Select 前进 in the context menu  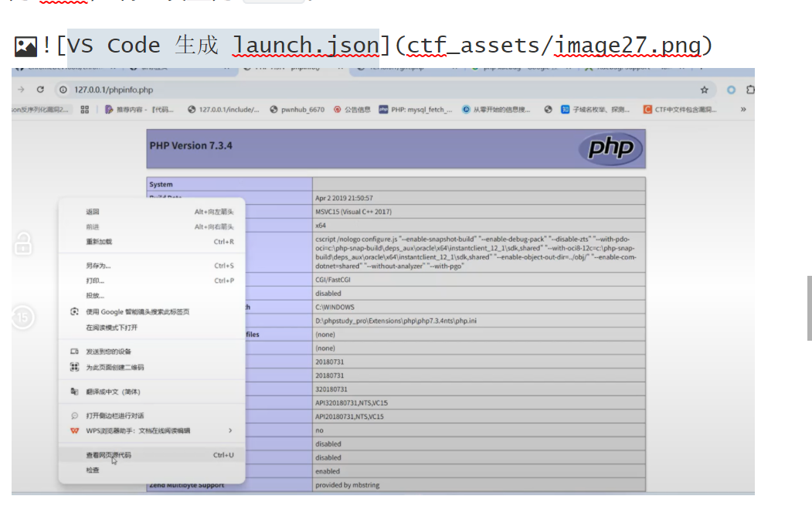tap(151, 226)
